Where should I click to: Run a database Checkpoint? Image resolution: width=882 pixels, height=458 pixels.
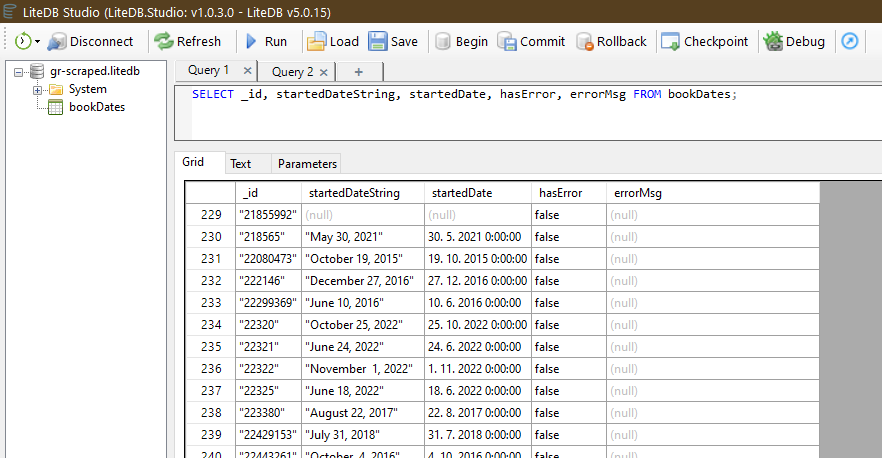point(705,41)
